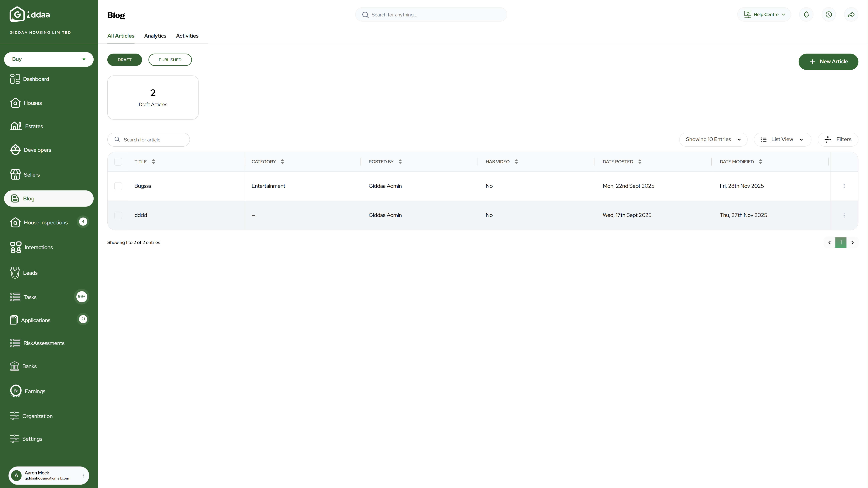Open Banks section
The image size is (868, 488).
[30, 366]
